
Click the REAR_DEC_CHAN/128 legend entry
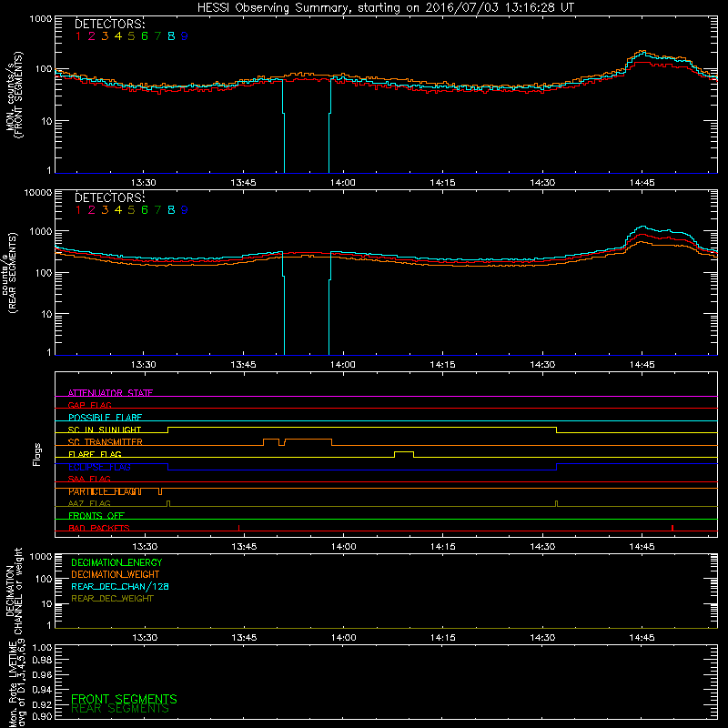point(120,587)
